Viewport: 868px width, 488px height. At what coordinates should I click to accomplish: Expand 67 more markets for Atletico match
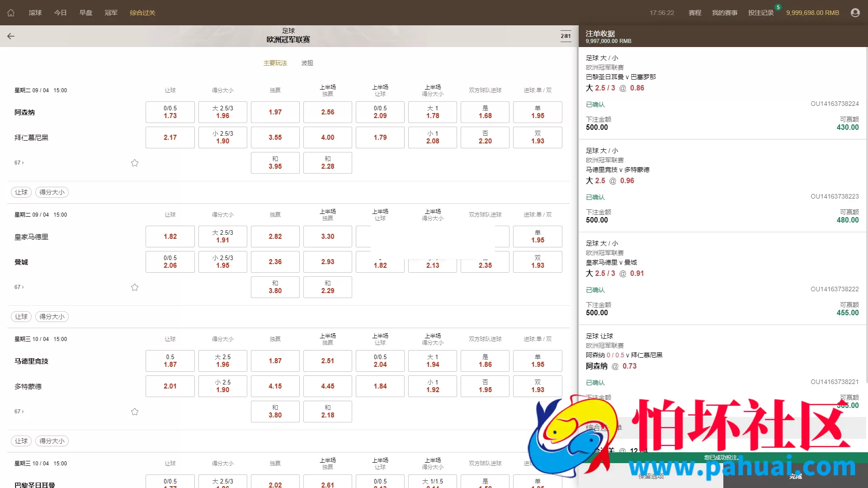point(19,412)
